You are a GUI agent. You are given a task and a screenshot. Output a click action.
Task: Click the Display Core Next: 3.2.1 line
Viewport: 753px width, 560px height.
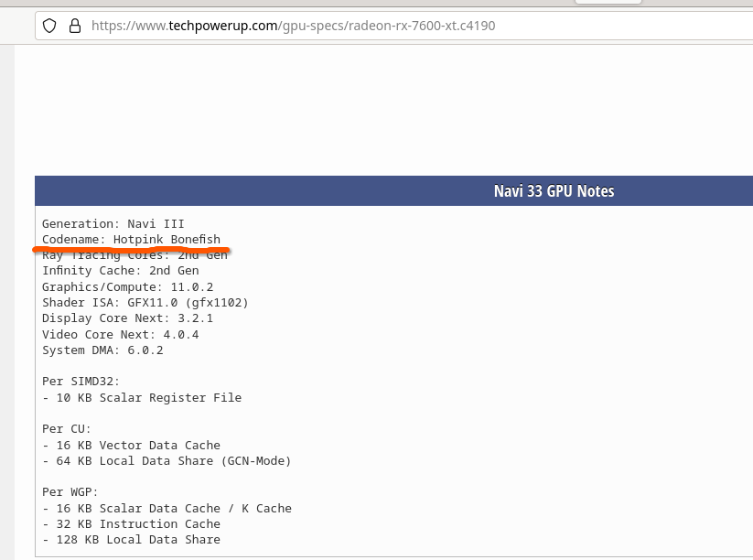[127, 318]
